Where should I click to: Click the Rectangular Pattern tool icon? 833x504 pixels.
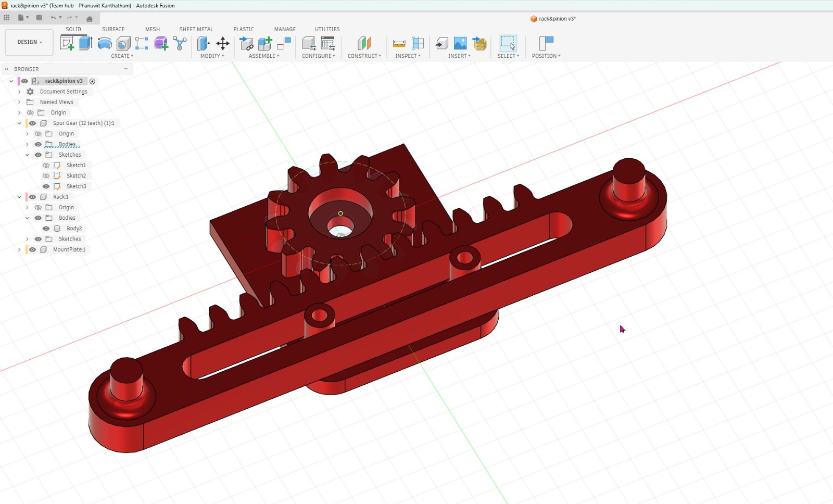[x=142, y=43]
